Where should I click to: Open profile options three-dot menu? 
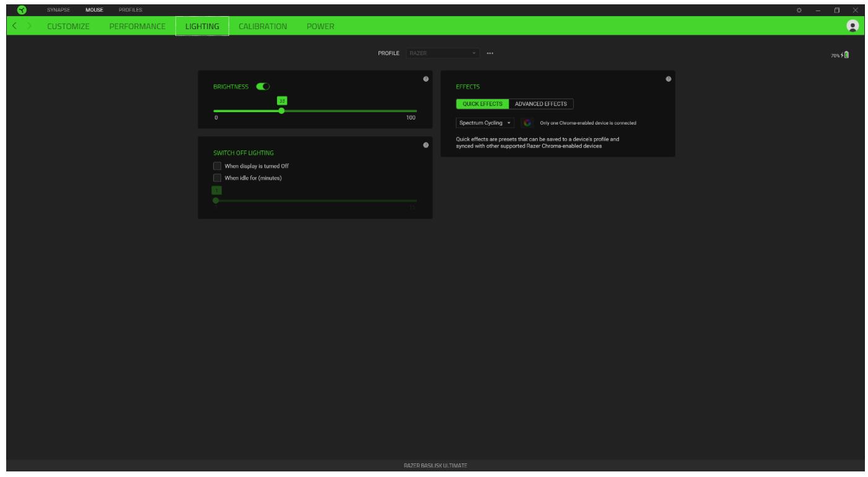[x=490, y=53]
